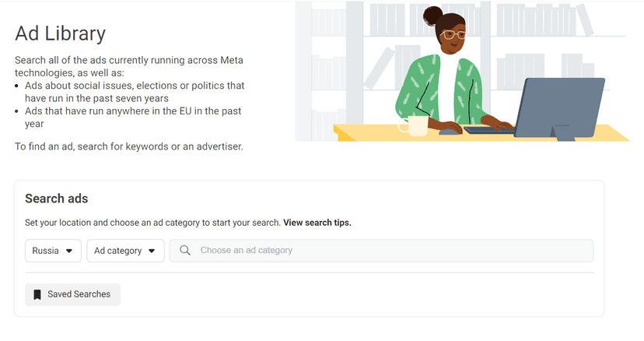
Task: Click the Ad Library page heading
Action: (61, 33)
